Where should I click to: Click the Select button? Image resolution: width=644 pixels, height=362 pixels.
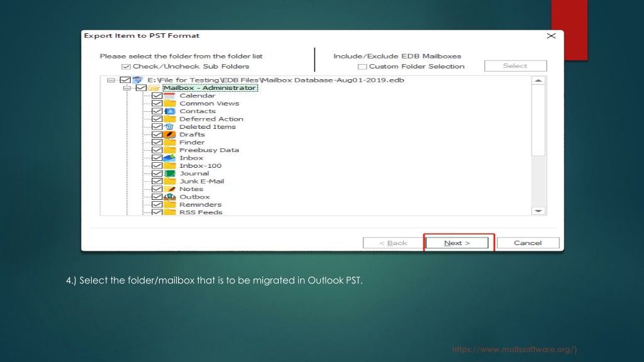[x=516, y=65]
